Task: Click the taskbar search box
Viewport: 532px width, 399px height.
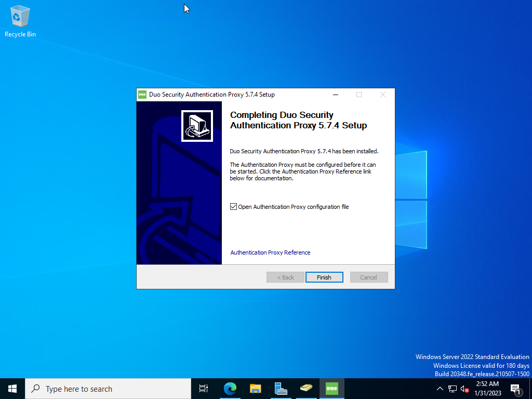Action: tap(108, 389)
